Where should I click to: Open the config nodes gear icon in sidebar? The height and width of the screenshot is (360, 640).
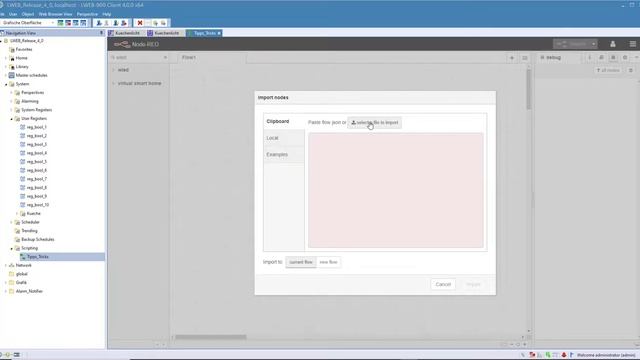625,58
